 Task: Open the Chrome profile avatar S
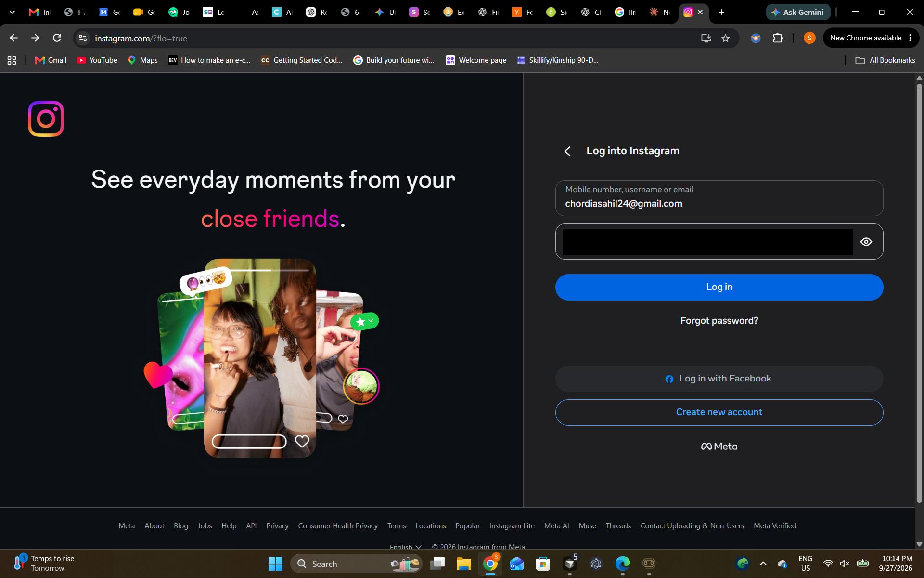pos(809,38)
